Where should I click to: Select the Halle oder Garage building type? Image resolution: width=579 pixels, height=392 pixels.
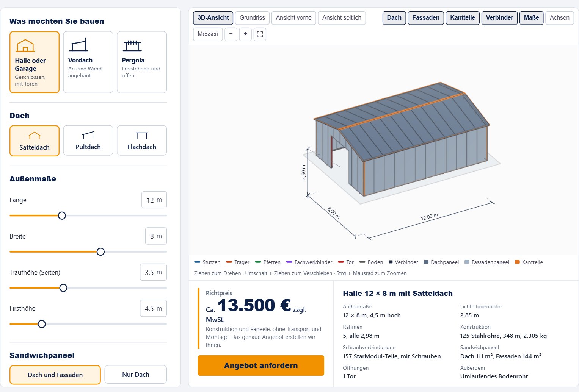(35, 62)
